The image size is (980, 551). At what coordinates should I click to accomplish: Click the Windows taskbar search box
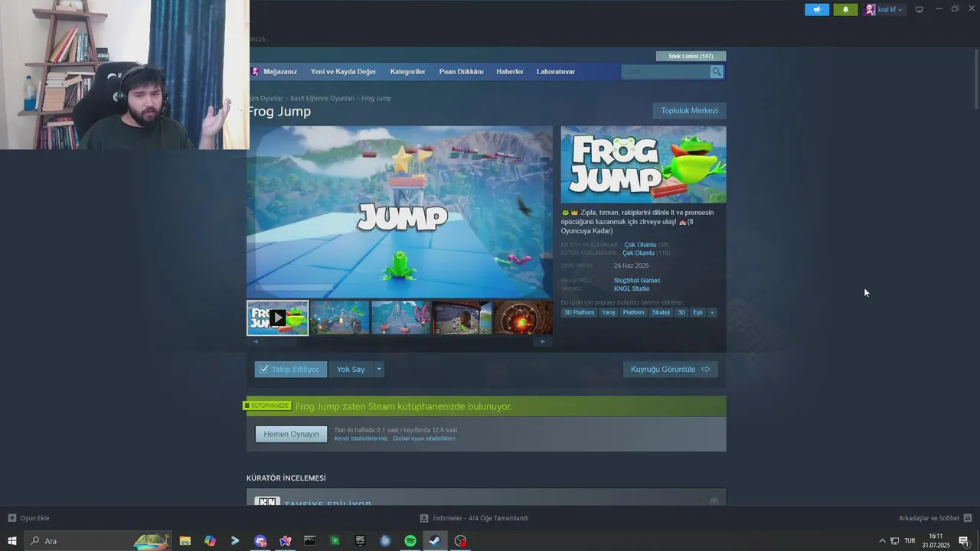pyautogui.click(x=98, y=541)
